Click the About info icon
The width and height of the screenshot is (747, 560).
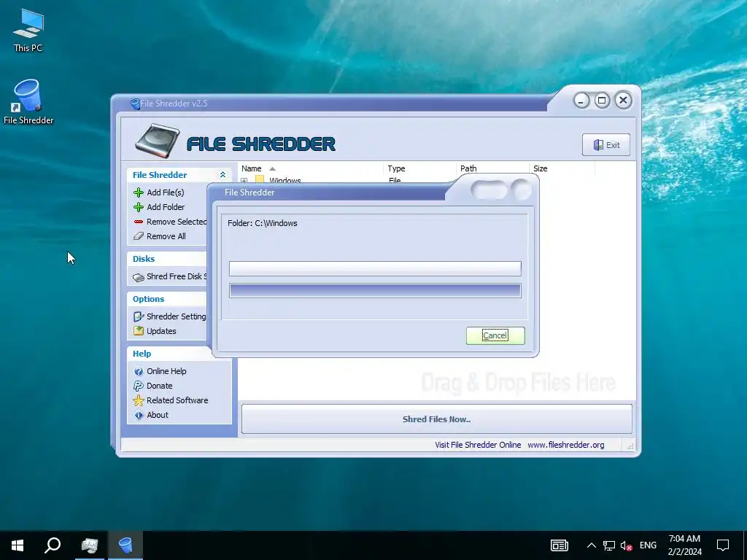coord(139,415)
